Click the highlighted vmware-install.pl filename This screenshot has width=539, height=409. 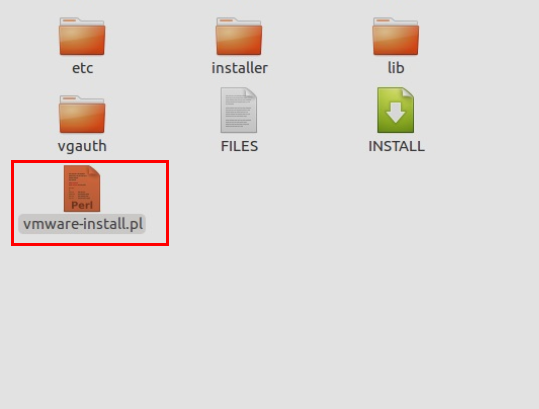[x=82, y=224]
